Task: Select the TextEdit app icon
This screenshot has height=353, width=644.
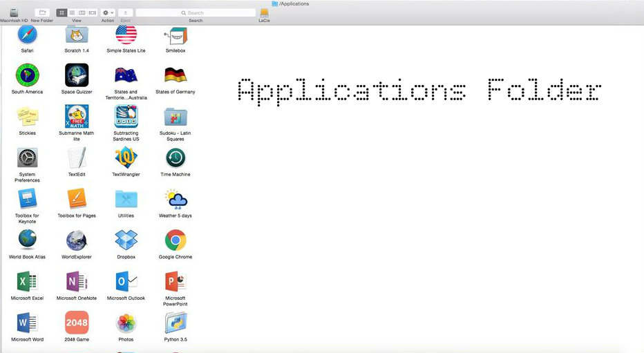Action: coord(77,158)
